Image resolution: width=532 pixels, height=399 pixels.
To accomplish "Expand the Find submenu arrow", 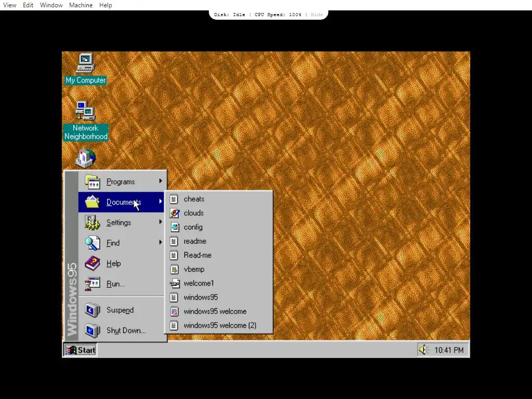I will 161,242.
